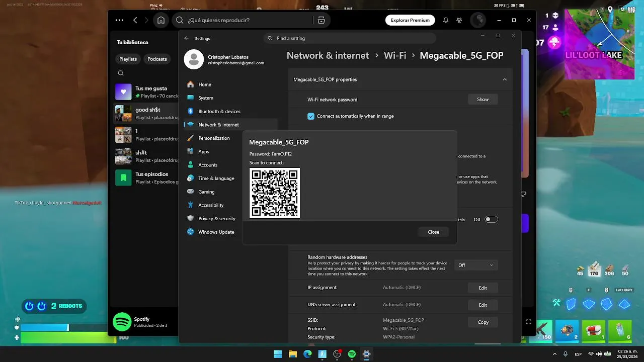Open Spotify notifications bell

pos(445,20)
